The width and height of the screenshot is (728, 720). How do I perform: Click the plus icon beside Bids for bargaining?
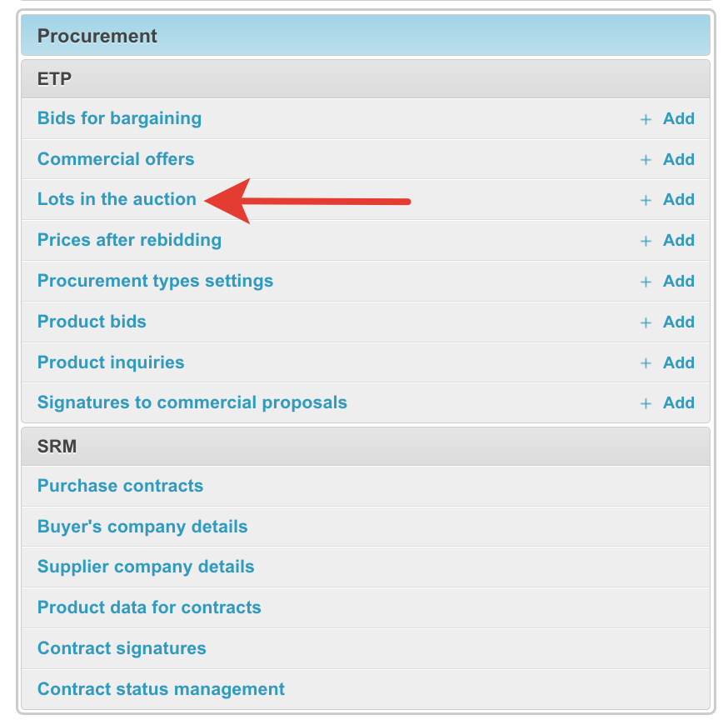coord(646,119)
